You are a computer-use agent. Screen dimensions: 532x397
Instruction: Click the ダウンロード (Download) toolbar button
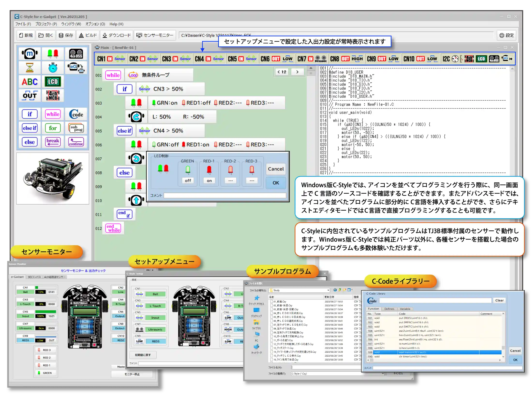[x=116, y=35]
